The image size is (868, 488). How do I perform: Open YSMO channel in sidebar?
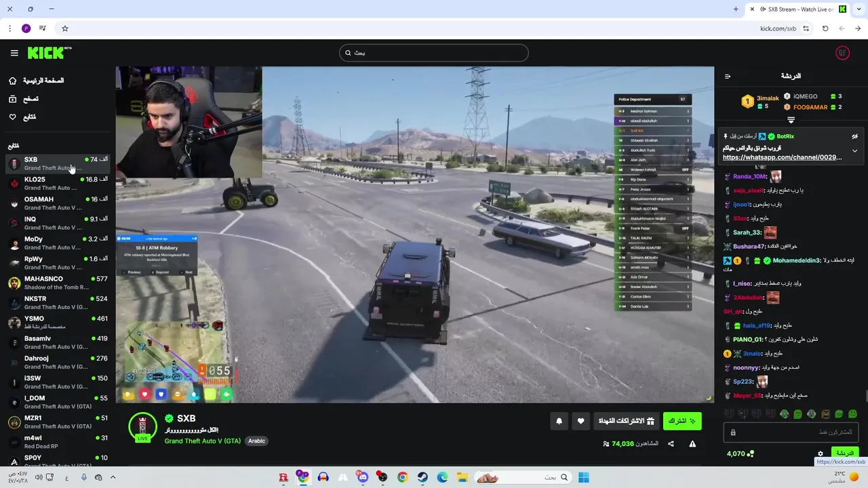pos(58,323)
